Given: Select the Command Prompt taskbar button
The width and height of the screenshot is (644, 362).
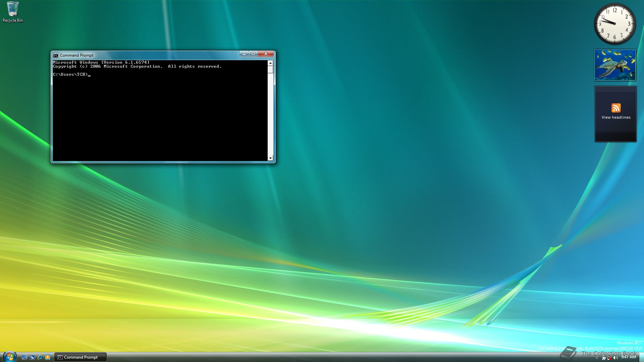Looking at the screenshot, I should (x=80, y=357).
